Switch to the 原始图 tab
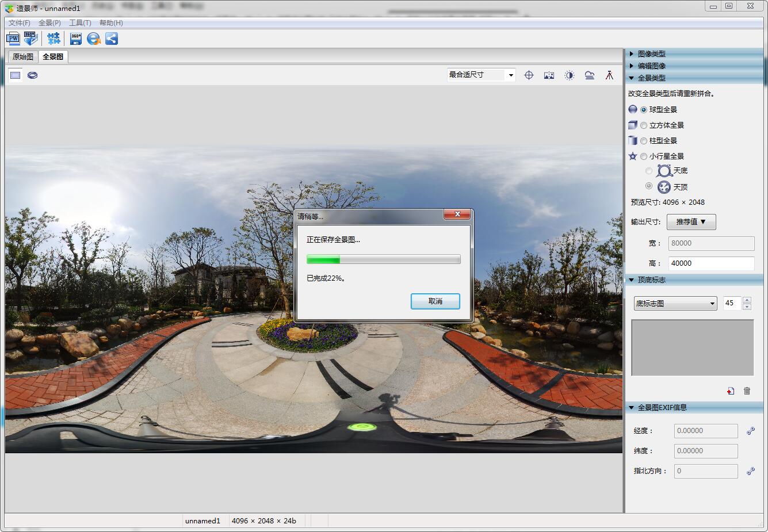This screenshot has height=532, width=768. pyautogui.click(x=23, y=57)
